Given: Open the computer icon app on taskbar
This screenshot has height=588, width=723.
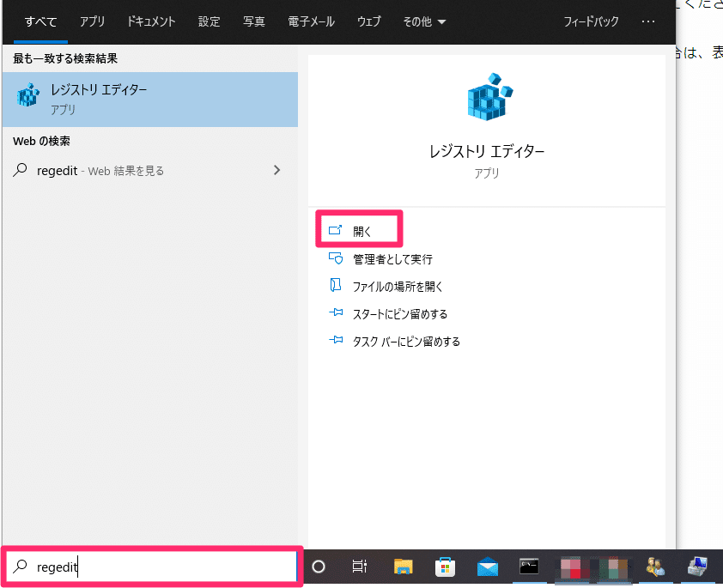Looking at the screenshot, I should click(697, 567).
